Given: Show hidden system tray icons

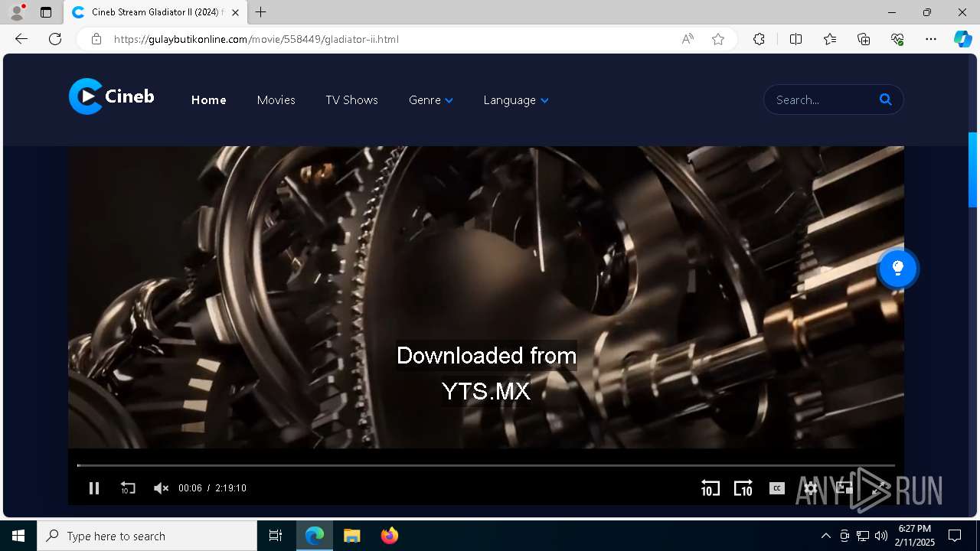Looking at the screenshot, I should pos(825,536).
